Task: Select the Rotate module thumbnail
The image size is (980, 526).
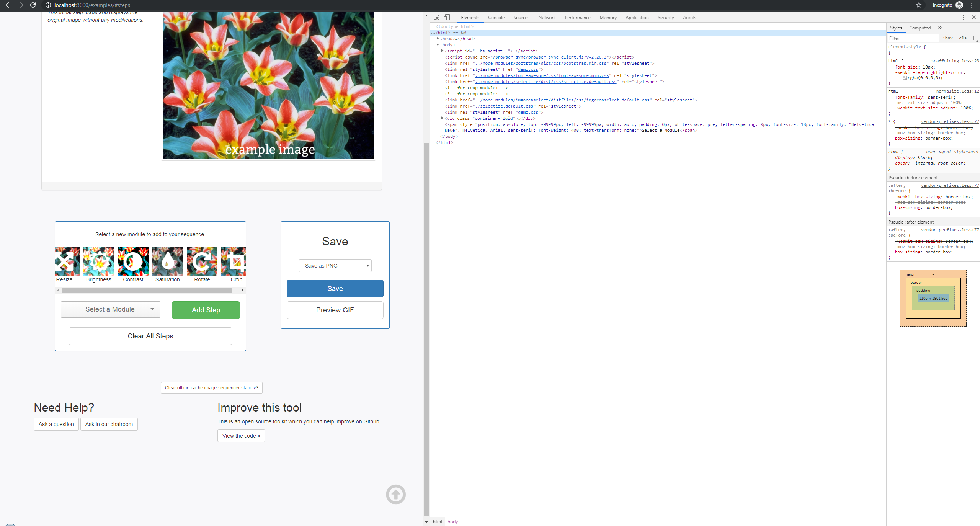Action: [x=202, y=261]
